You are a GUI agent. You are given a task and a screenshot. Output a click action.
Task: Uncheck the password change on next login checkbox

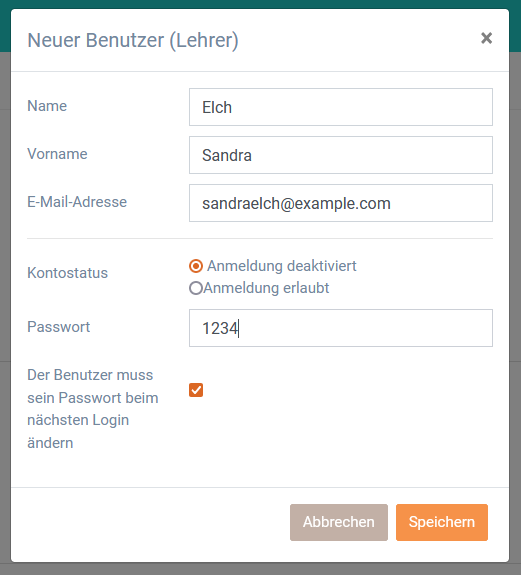pyautogui.click(x=196, y=390)
